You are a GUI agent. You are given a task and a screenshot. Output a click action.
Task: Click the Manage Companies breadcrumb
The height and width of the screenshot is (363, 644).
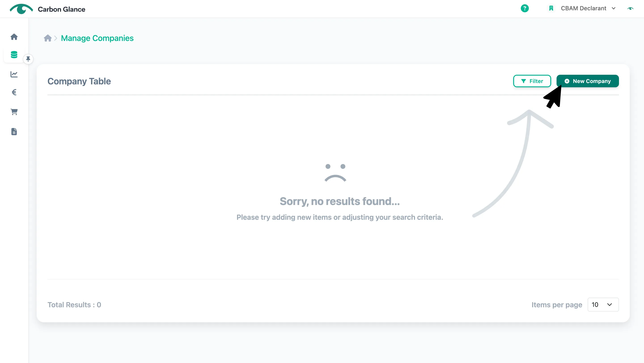coord(97,38)
